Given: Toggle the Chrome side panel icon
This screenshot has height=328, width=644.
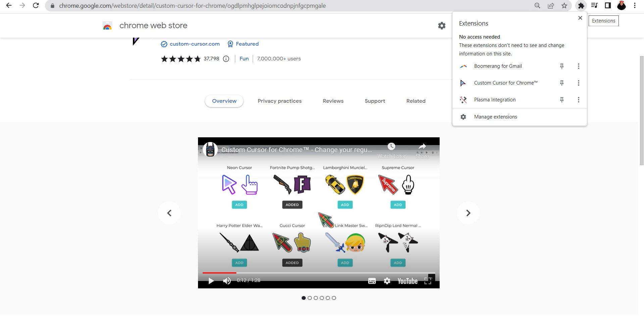Looking at the screenshot, I should (608, 5).
